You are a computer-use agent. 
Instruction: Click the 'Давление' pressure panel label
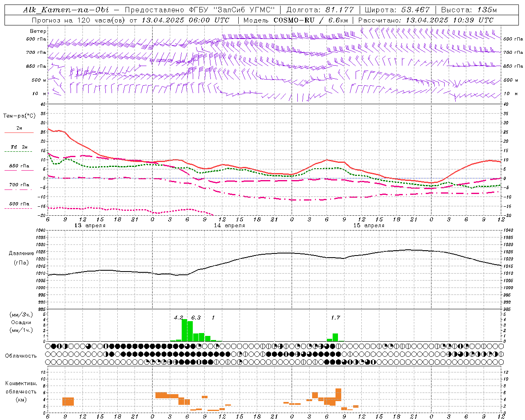21,253
